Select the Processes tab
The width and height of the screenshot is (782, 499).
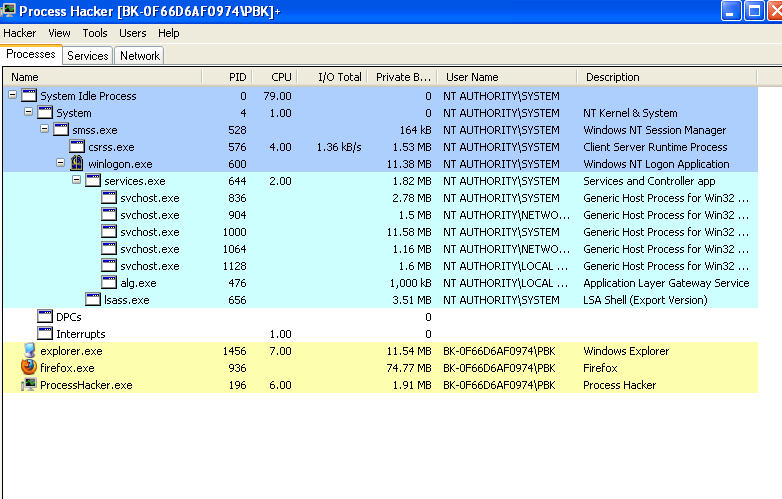tap(31, 54)
